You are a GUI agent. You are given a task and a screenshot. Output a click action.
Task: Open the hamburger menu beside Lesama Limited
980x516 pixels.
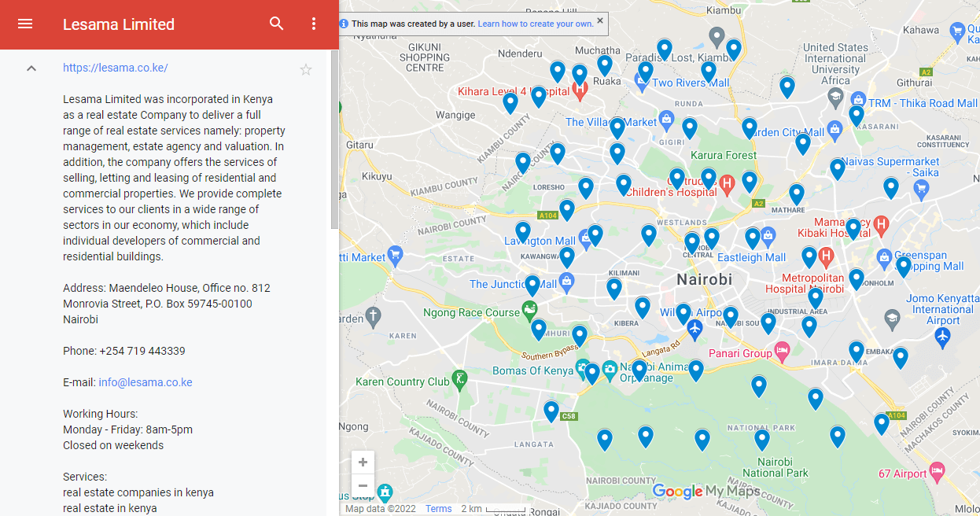[25, 24]
